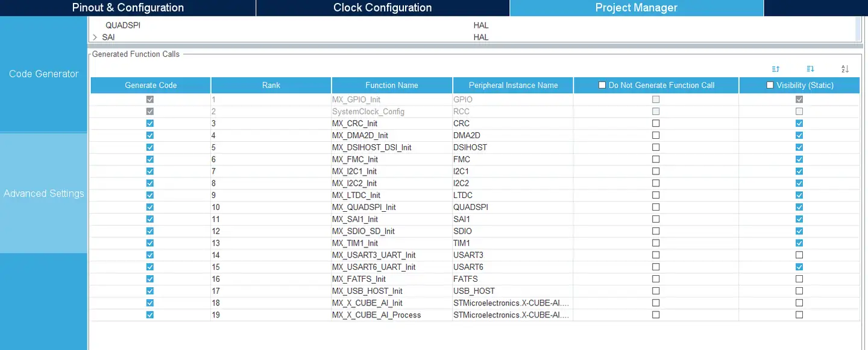The image size is (868, 350).
Task: Uncheck Generate Code for MX_X_CUBE_AI_Process
Action: point(150,314)
